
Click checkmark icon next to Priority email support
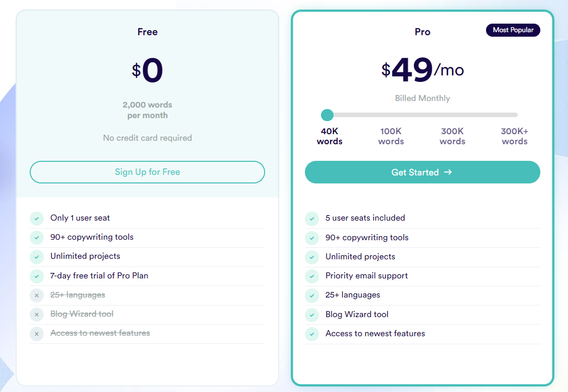pos(312,276)
